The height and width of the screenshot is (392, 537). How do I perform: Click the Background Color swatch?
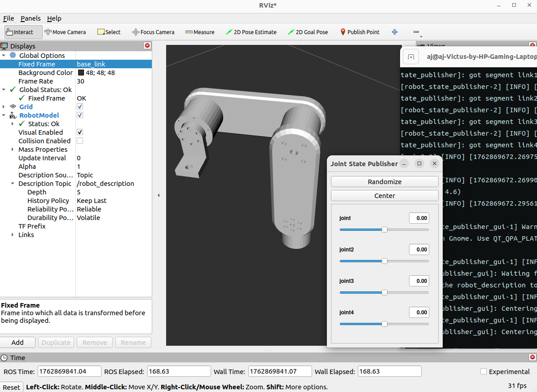81,73
